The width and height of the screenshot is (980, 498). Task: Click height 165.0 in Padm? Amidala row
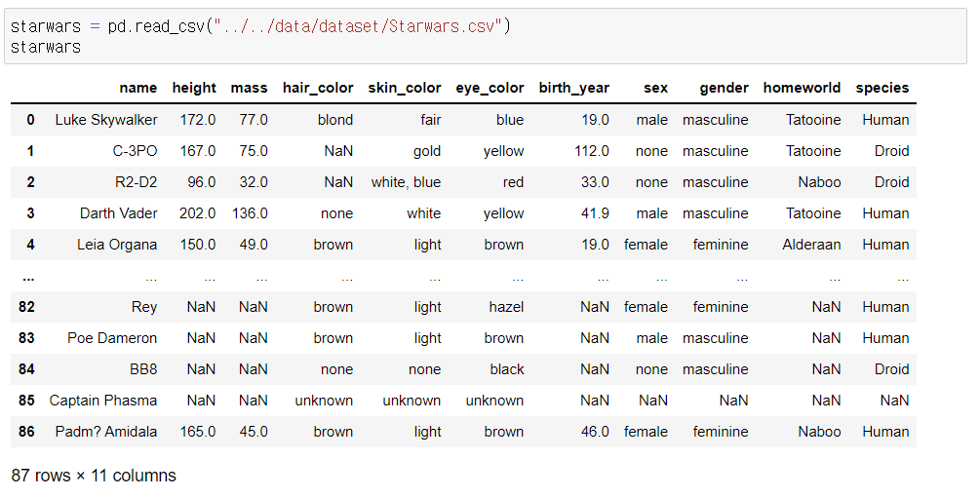[198, 433]
